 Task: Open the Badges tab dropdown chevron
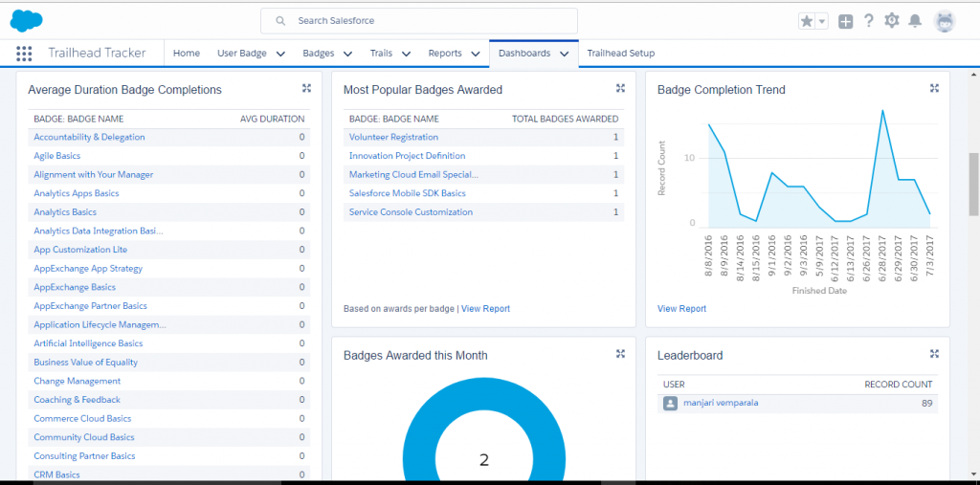click(x=347, y=54)
